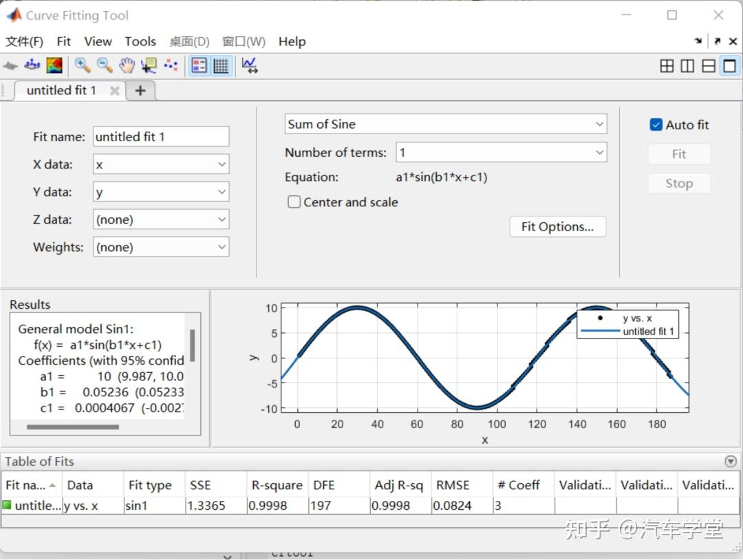Enable the Data Cursor tool
The image size is (743, 560).
[148, 65]
